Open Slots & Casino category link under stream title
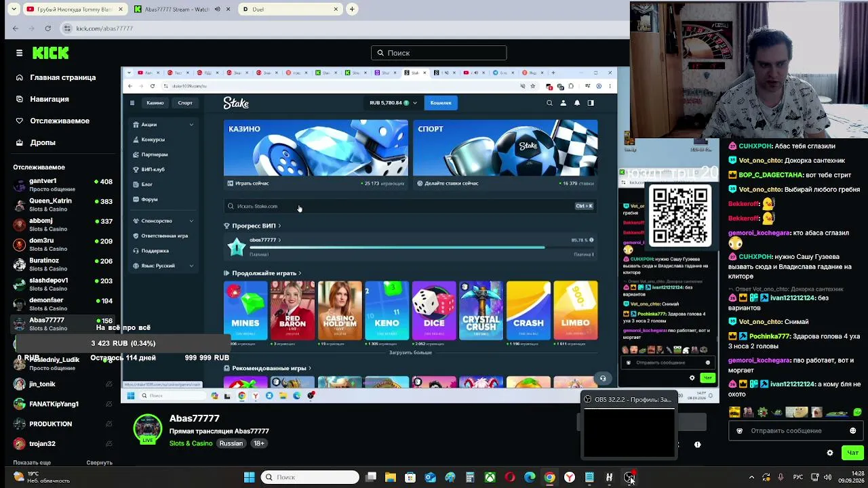This screenshot has height=488, width=868. (x=191, y=443)
